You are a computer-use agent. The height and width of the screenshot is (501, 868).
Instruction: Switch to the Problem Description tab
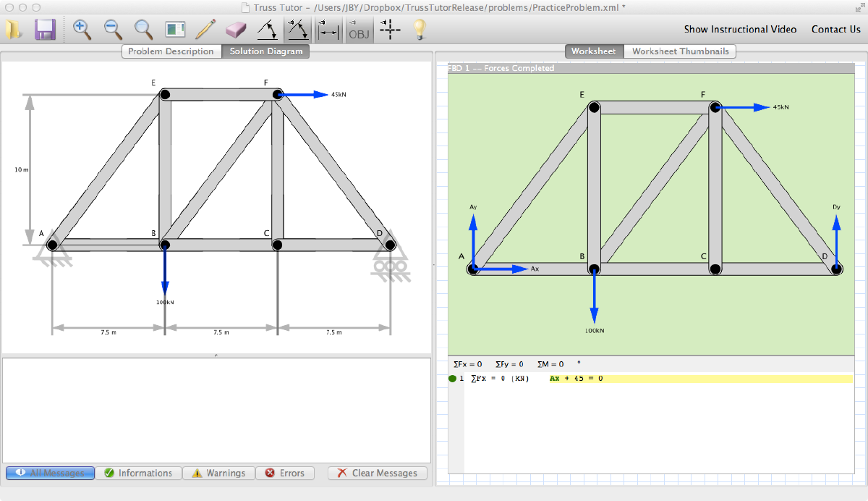pos(171,51)
